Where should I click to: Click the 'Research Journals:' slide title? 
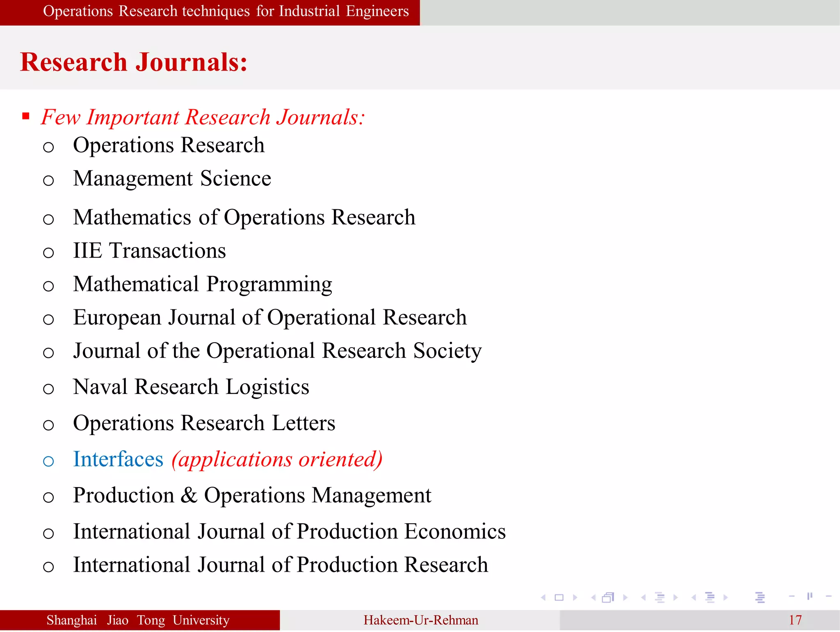click(134, 62)
